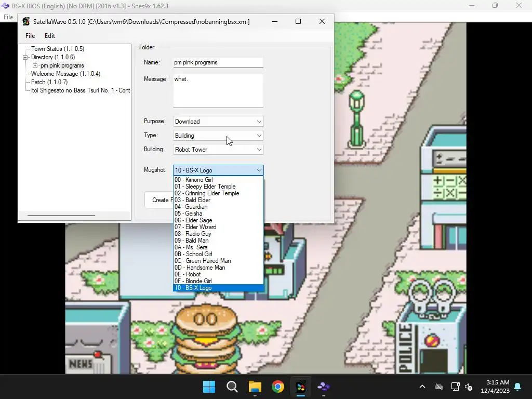Image resolution: width=532 pixels, height=399 pixels.
Task: Open Google Chrome from the taskbar
Action: tap(278, 387)
